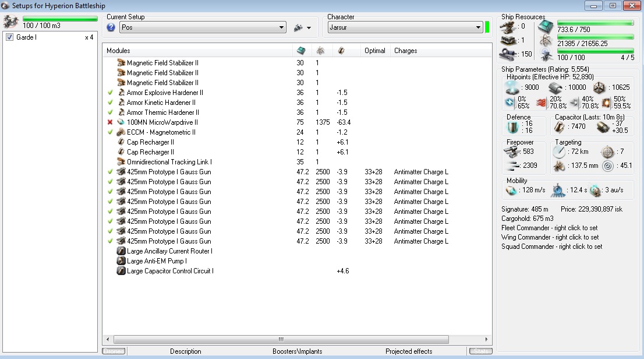This screenshot has height=359, width=644.
Task: Select the Large Capacitor Control Circuit I icon
Action: pos(121,270)
